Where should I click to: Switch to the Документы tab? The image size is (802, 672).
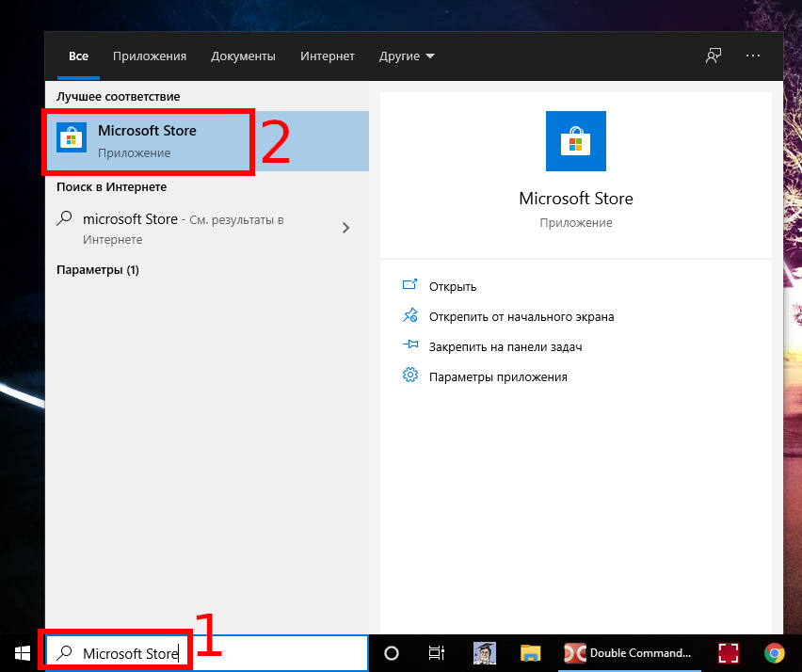pos(243,56)
